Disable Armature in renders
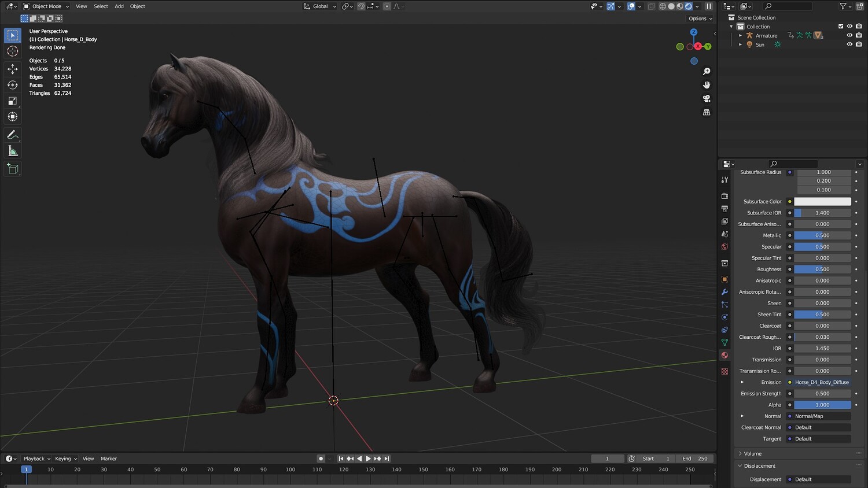Image resolution: width=868 pixels, height=488 pixels. pos(859,35)
